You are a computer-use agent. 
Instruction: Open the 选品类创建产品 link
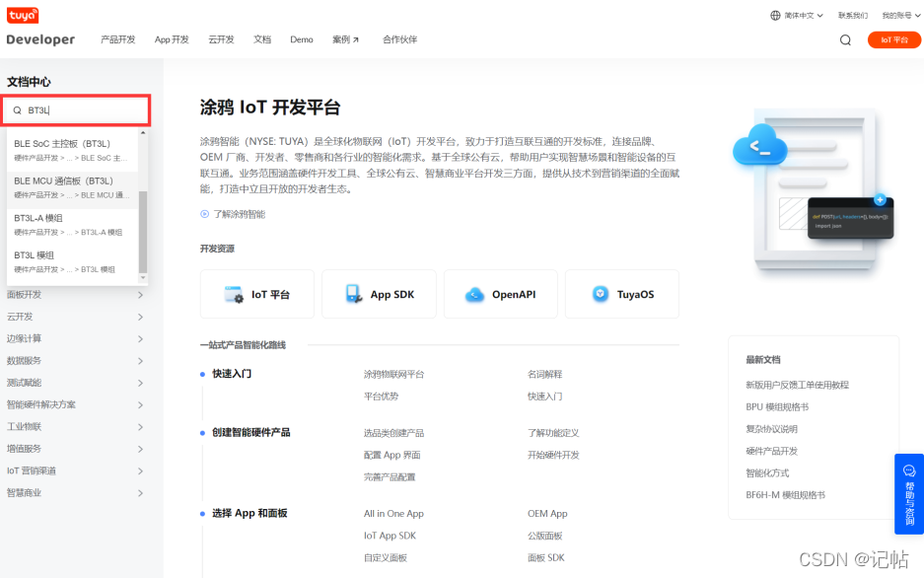pos(393,433)
